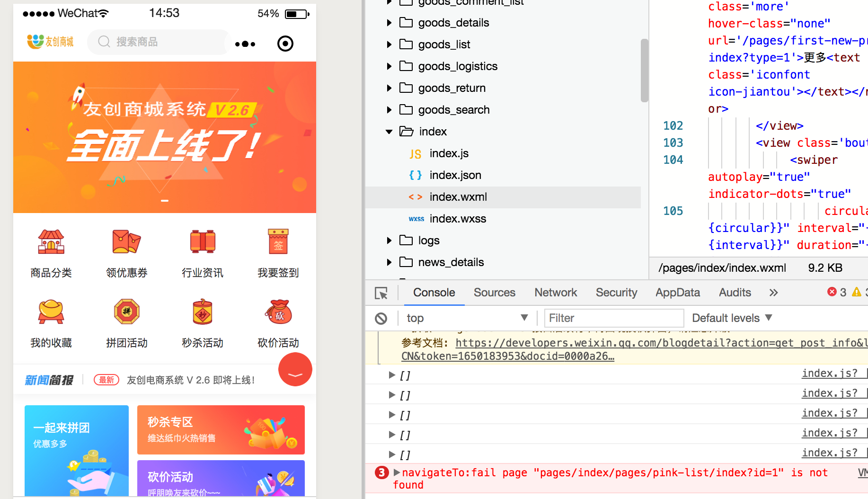Image resolution: width=868 pixels, height=499 pixels.
Task: Expand the goods_search folder
Action: coord(389,110)
